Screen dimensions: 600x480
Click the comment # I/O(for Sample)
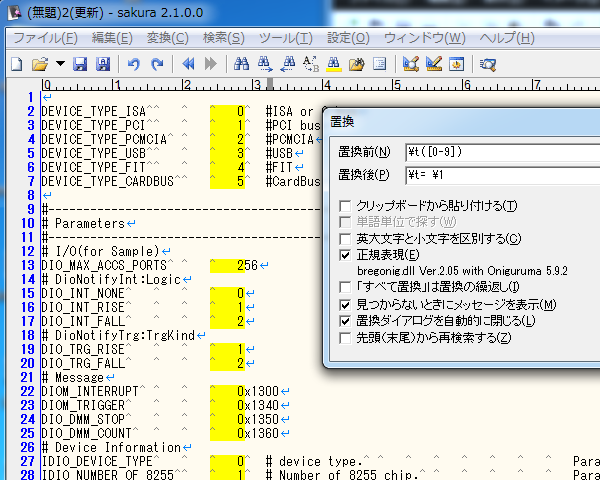tap(101, 251)
